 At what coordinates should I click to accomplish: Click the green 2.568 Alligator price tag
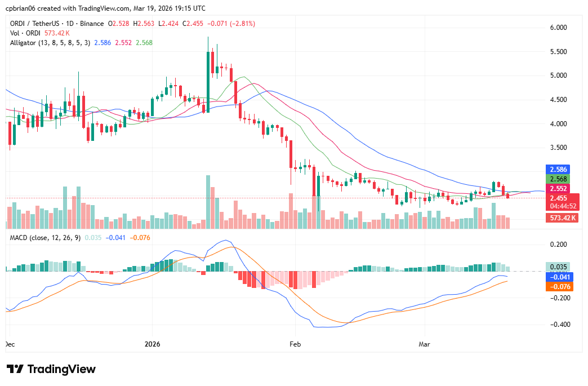[x=559, y=179]
